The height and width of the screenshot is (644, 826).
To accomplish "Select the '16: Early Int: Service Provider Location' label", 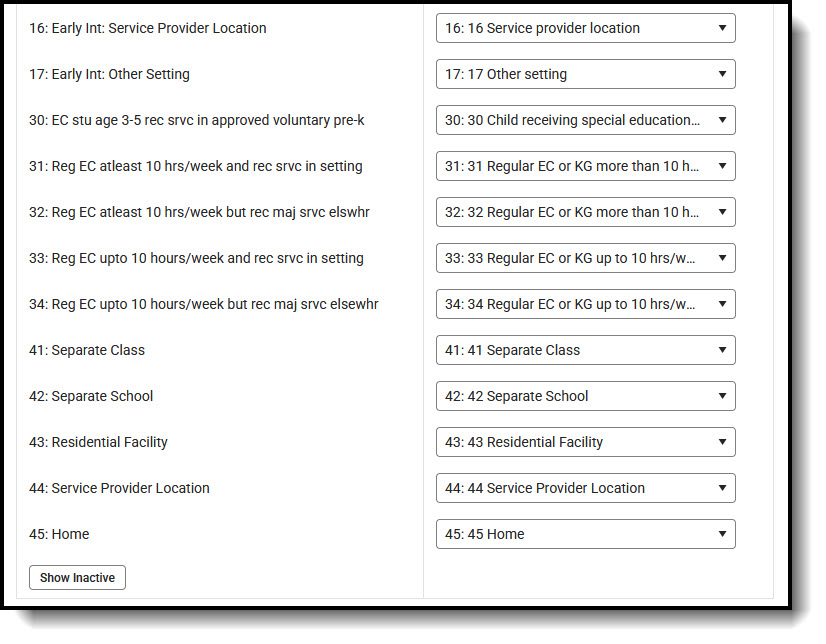I will tap(148, 28).
